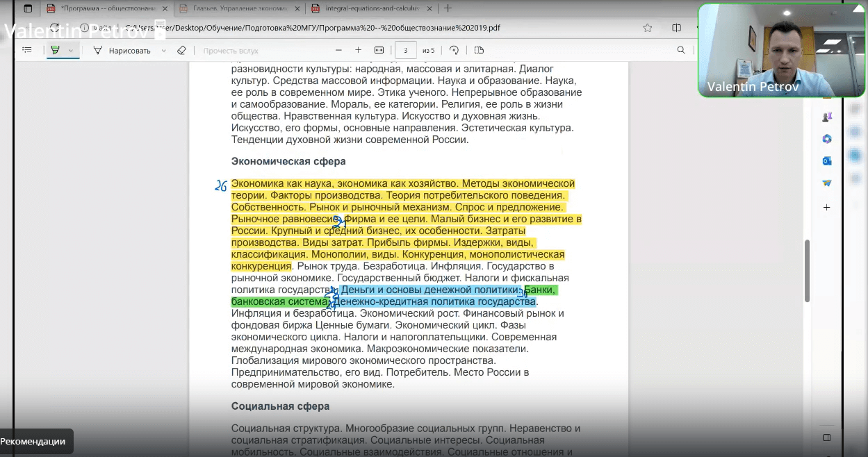Click the Прочесть вслух button
This screenshot has height=457, width=868.
(230, 50)
